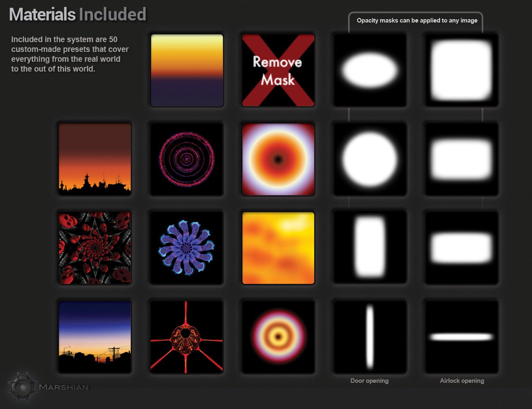
Task: Choose the shorter horizontal rectangle mask in third row
Action: [462, 248]
